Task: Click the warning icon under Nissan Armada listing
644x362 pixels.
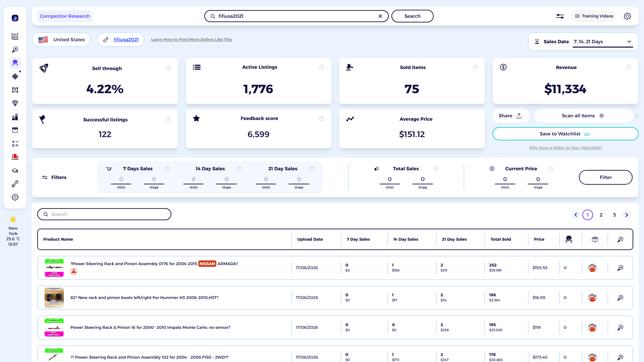Action: [x=74, y=271]
